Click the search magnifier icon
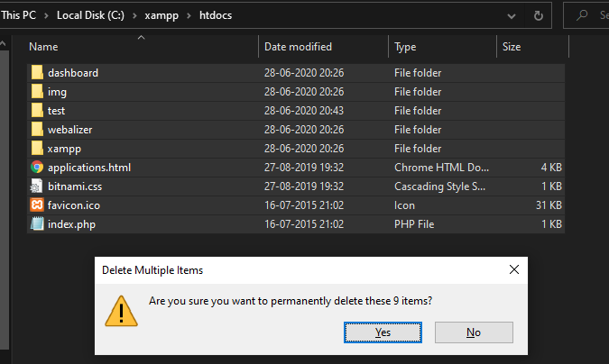The width and height of the screenshot is (609, 364). 582,15
